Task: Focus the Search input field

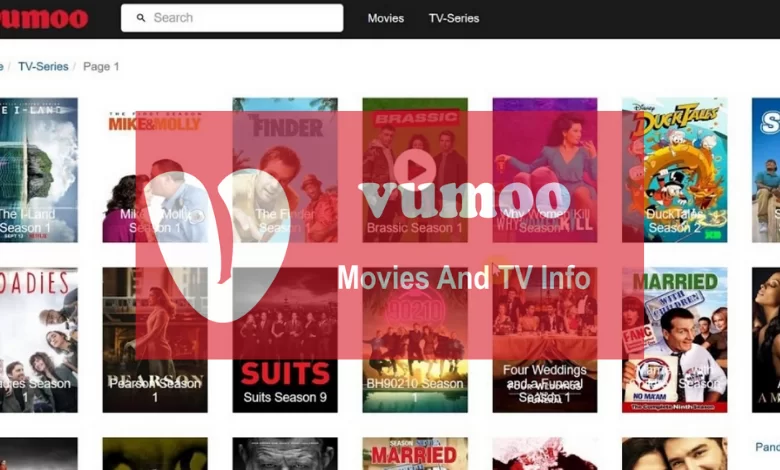Action: (x=232, y=18)
